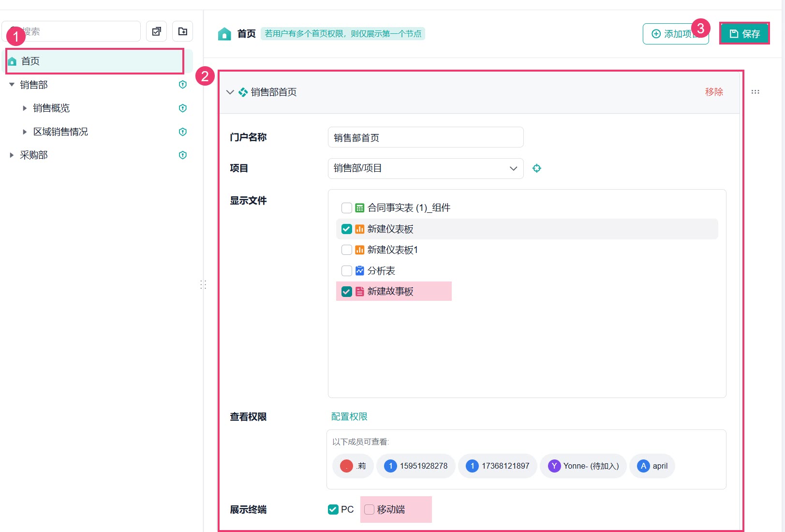Image resolution: width=785 pixels, height=532 pixels.
Task: Expand the 销售概览 tree node
Action: pyautogui.click(x=25, y=108)
